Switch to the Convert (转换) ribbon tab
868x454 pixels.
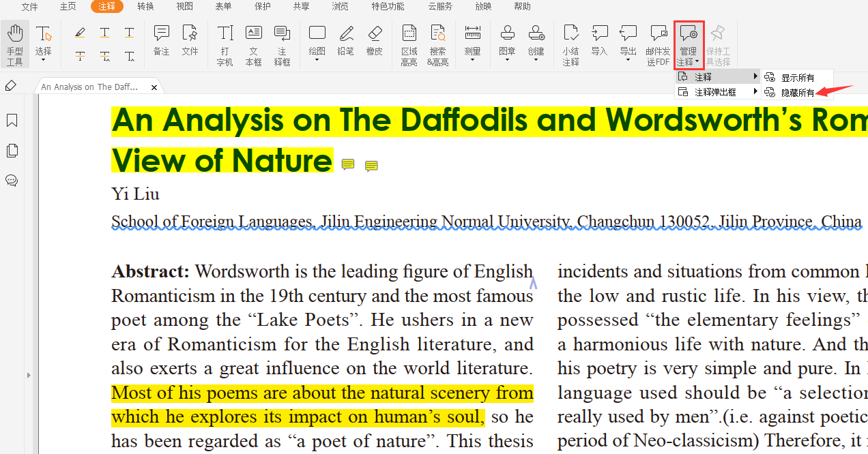(x=145, y=7)
